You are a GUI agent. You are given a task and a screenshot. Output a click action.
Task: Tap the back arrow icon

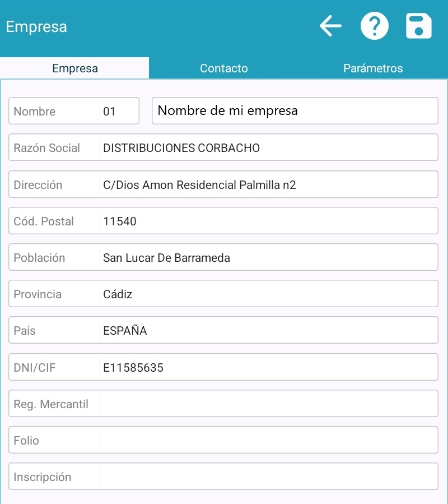pyautogui.click(x=330, y=26)
